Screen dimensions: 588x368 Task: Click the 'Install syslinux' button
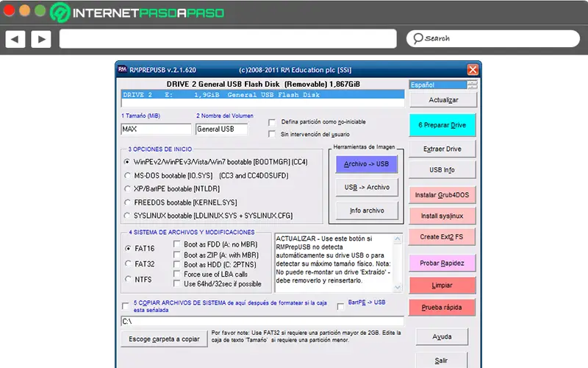442,216
